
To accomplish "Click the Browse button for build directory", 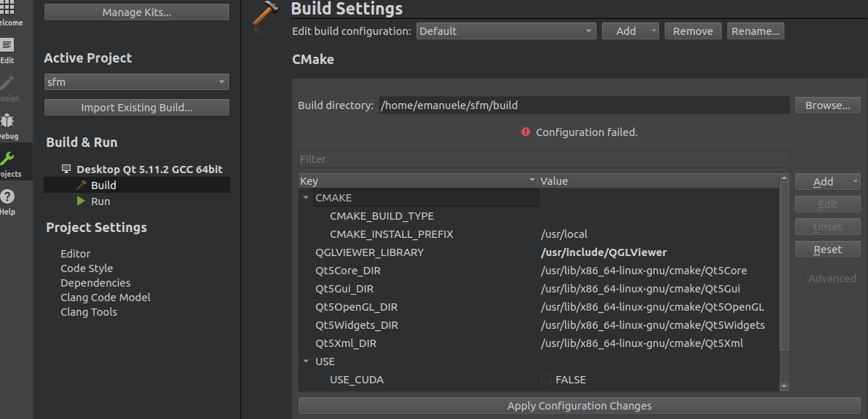I will tap(827, 105).
